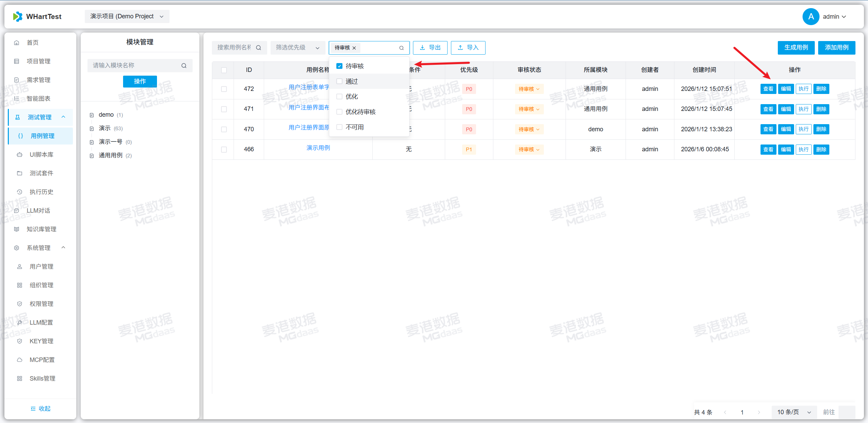This screenshot has width=868, height=423.
Task: Click the WHartTest logo icon
Action: (x=18, y=17)
